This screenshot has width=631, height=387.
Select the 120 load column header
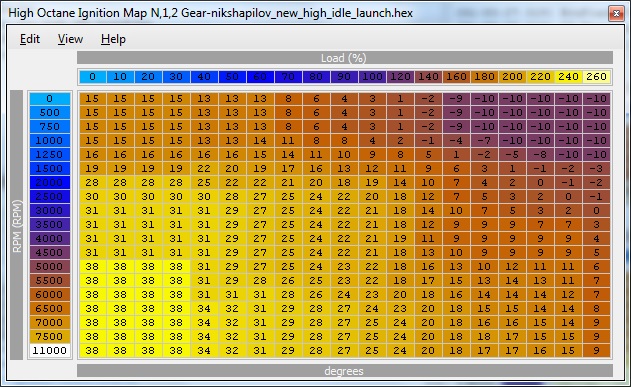400,76
